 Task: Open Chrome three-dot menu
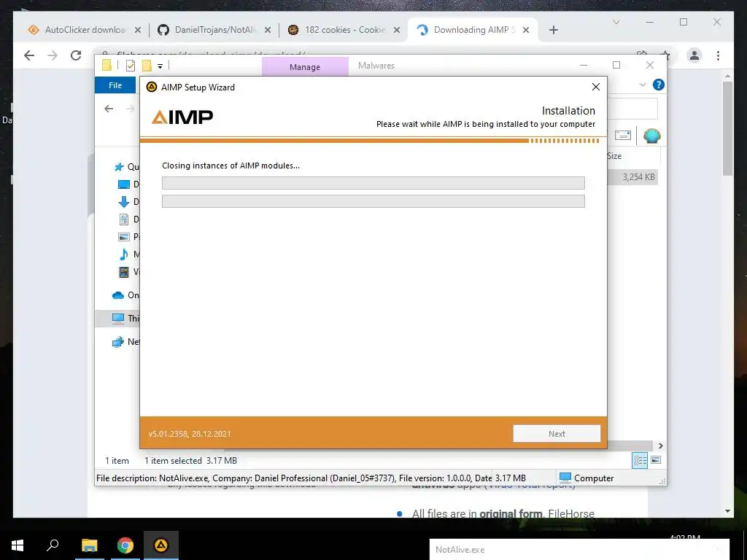[718, 55]
